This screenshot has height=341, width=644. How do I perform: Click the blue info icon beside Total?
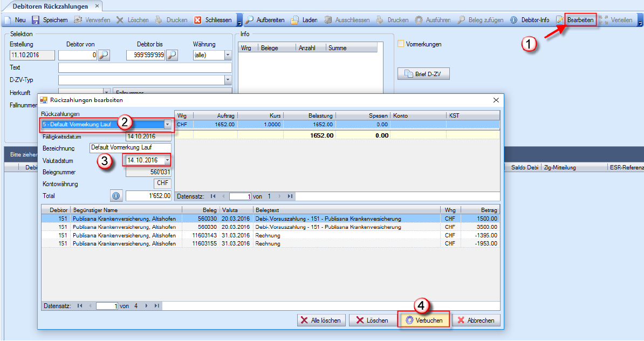tap(116, 196)
